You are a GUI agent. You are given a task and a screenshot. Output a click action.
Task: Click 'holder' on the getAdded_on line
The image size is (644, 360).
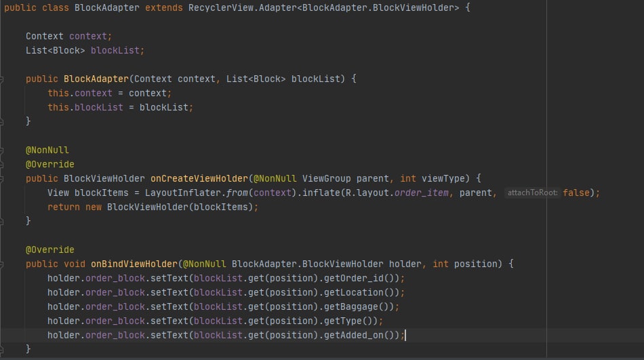coord(64,336)
